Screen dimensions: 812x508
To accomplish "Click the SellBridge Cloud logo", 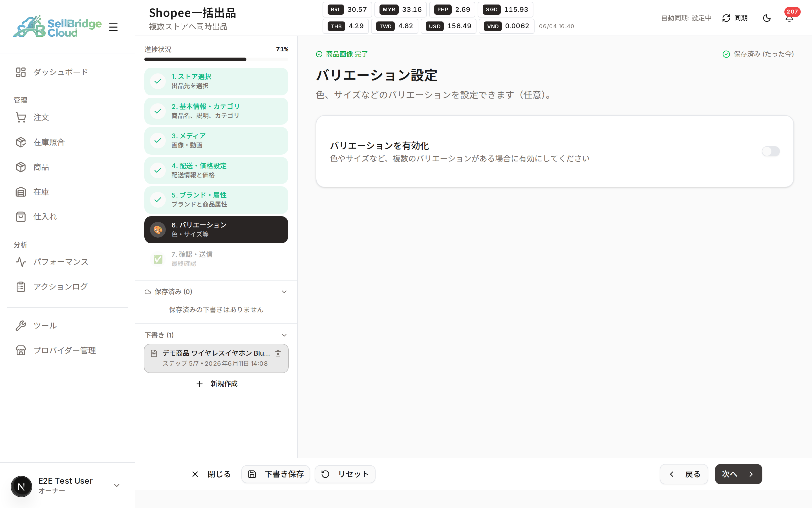I will (57, 27).
